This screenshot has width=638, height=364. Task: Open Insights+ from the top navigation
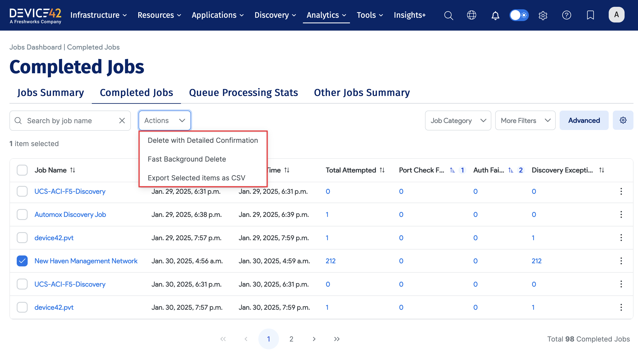coord(410,15)
